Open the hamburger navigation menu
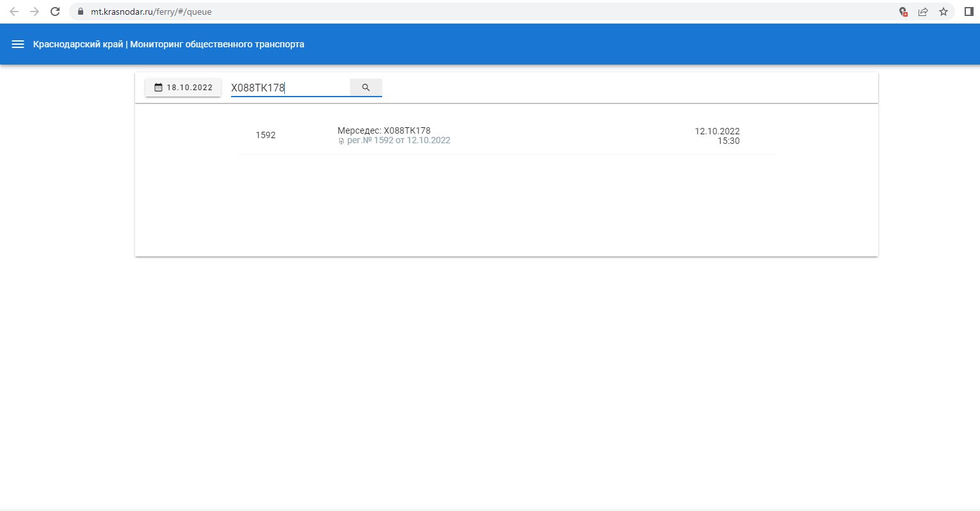This screenshot has height=511, width=980. (18, 44)
